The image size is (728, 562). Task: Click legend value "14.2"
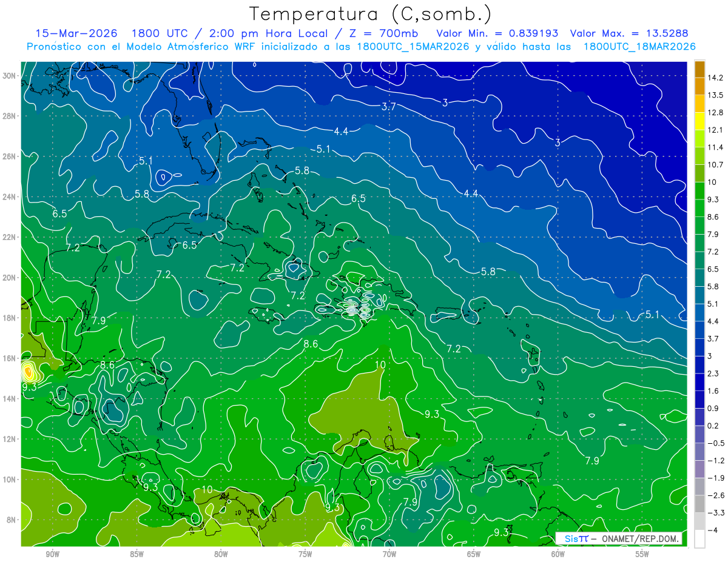click(x=716, y=78)
